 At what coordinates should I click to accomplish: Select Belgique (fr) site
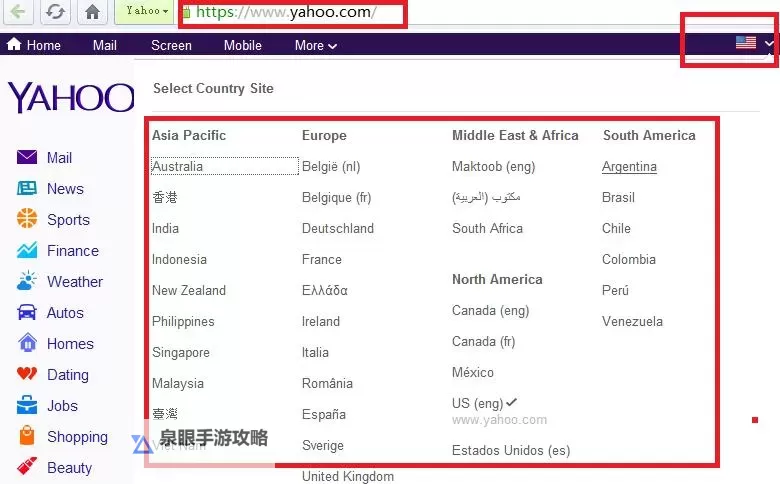point(336,198)
